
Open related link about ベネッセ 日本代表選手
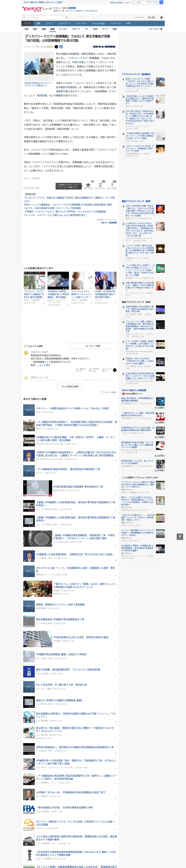(x=52, y=208)
